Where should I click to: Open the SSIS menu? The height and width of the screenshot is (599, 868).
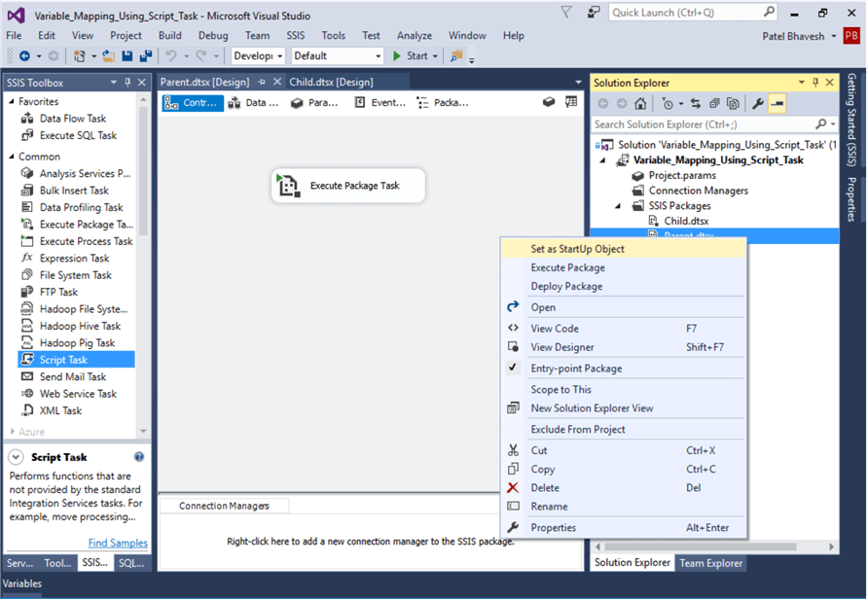[296, 35]
